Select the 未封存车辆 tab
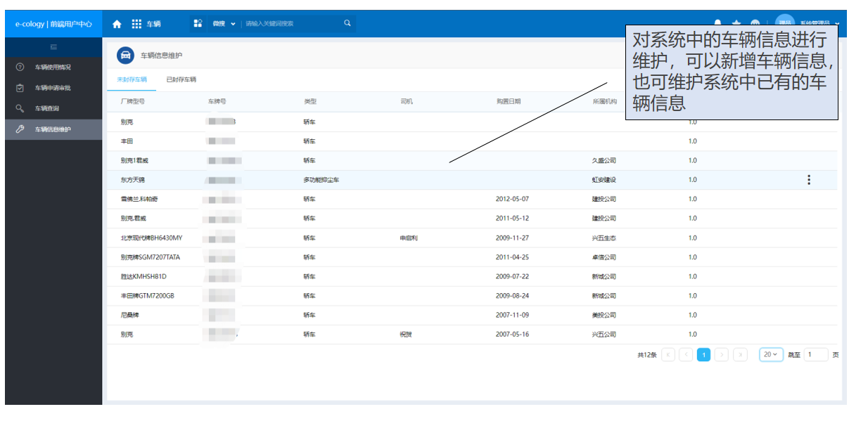This screenshot has height=421, width=868. point(132,79)
